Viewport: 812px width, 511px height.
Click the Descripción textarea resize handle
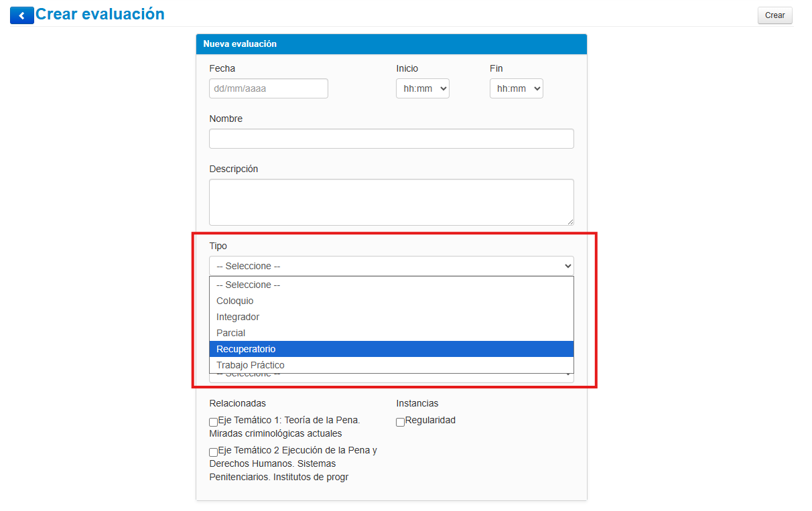(570, 222)
